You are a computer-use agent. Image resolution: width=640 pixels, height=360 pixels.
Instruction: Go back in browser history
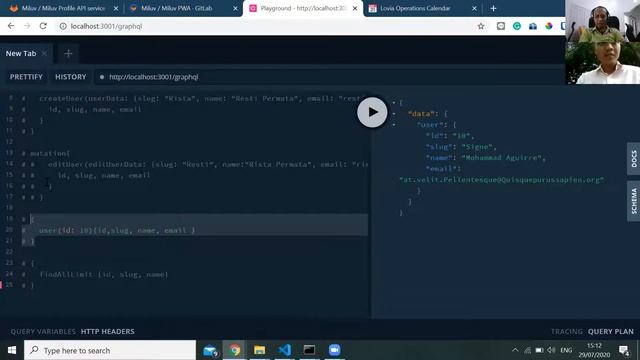tap(11, 26)
